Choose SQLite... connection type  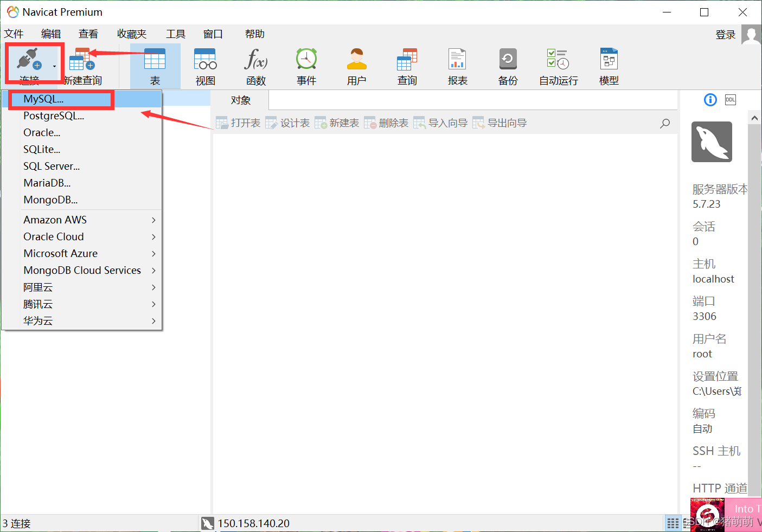[x=82, y=150]
